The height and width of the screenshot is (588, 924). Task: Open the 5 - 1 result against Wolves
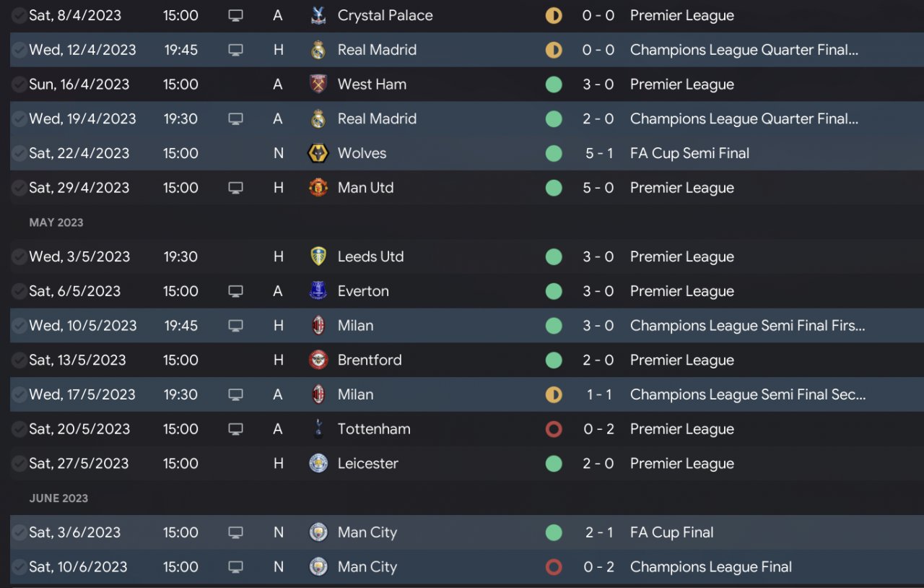598,153
